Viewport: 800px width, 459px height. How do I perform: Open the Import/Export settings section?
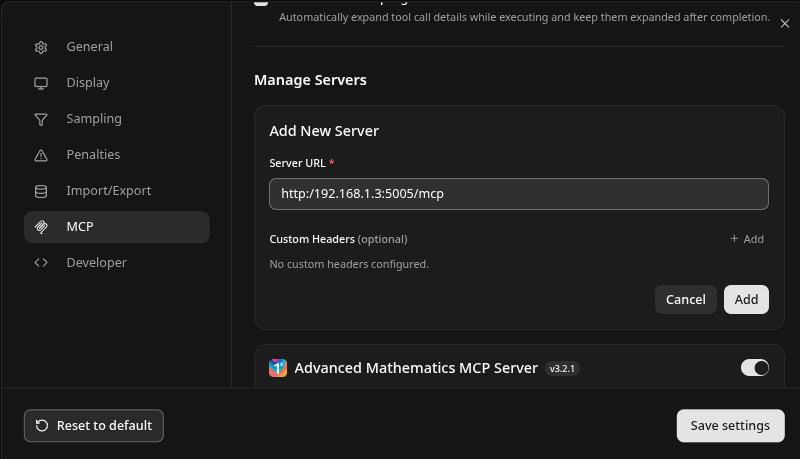[108, 191]
